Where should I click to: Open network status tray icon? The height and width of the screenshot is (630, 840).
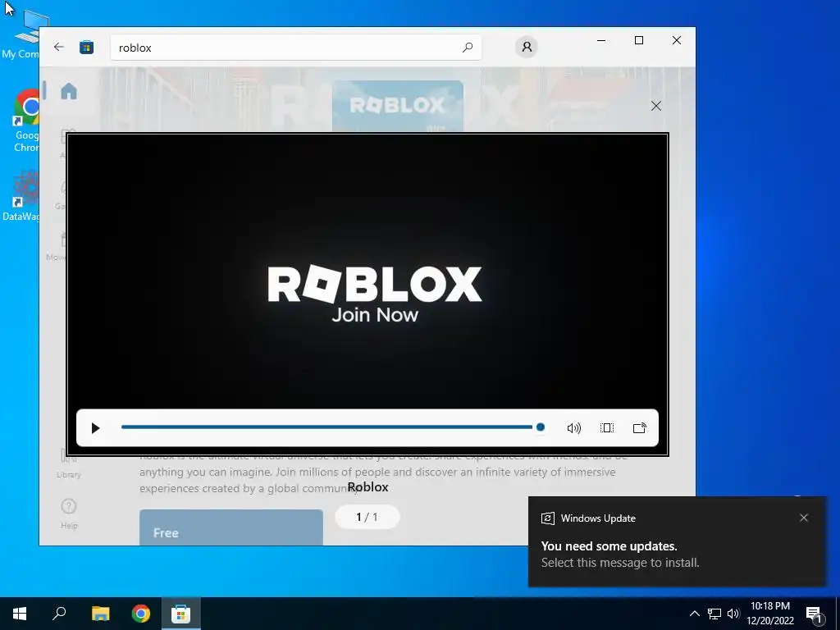714,614
